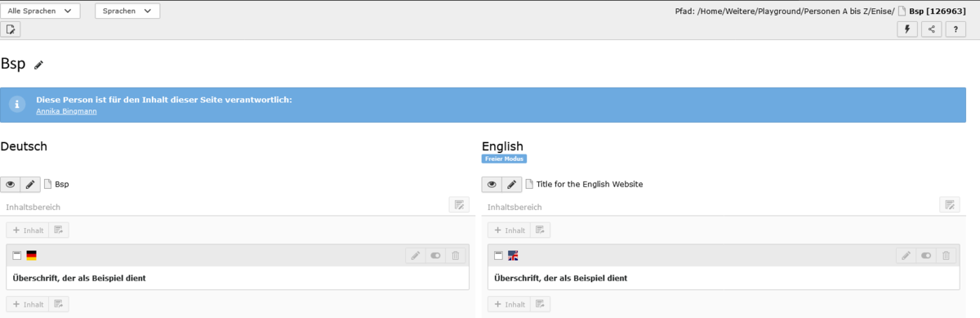Open help via the question mark icon
Viewport: 980px width, 318px height.
point(956,29)
